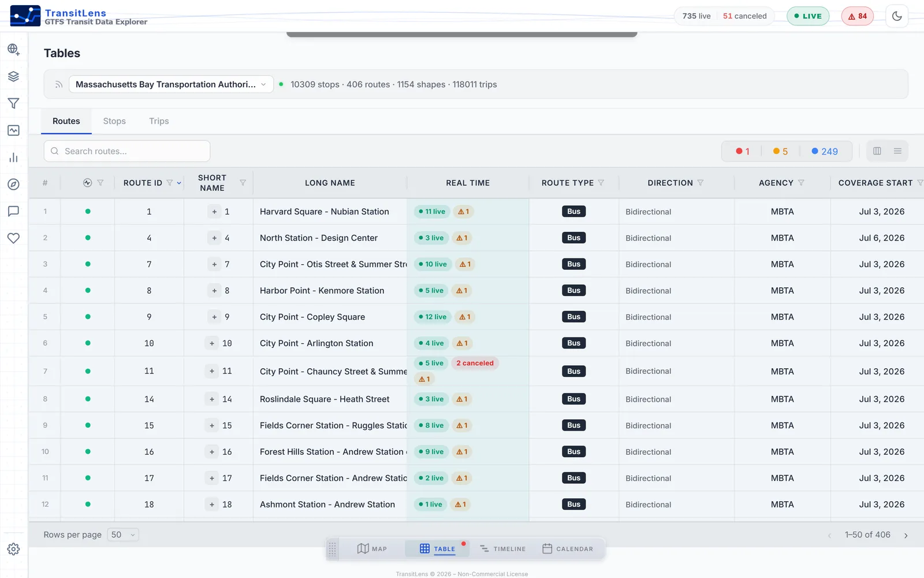924x578 pixels.
Task: Expand route 4 short name row
Action: tap(214, 238)
